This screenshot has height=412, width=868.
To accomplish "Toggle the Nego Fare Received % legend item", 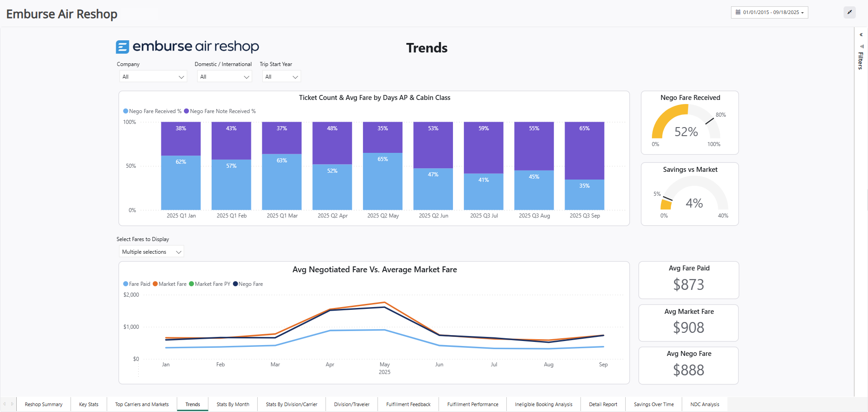I will [152, 111].
